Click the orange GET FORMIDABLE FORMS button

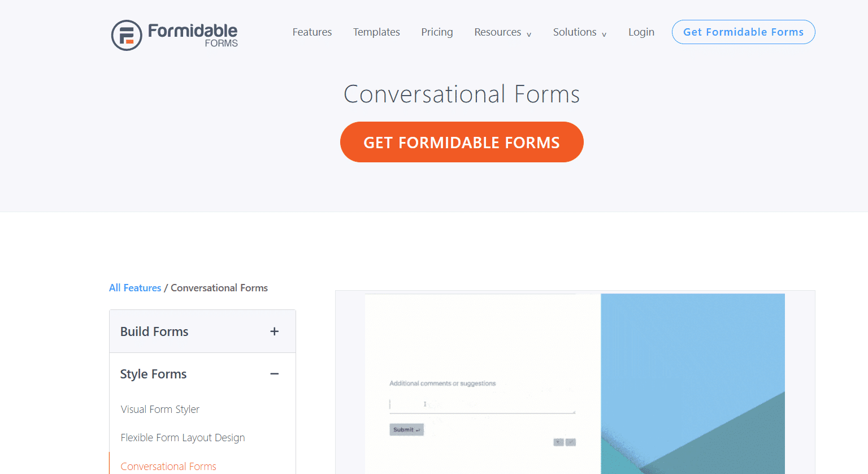[462, 142]
